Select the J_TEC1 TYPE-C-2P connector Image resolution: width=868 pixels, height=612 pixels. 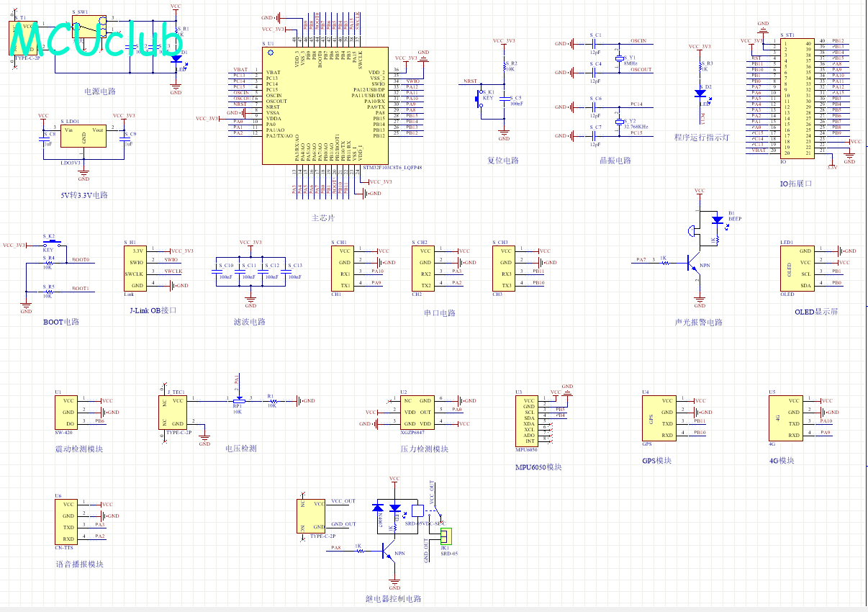click(173, 413)
